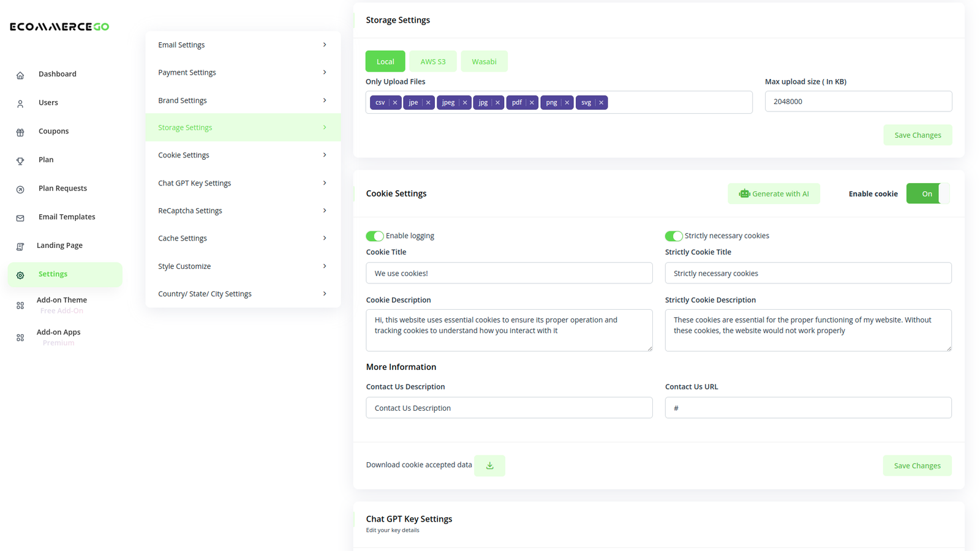980x551 pixels.
Task: Remove the jpg file type tag
Action: click(497, 103)
